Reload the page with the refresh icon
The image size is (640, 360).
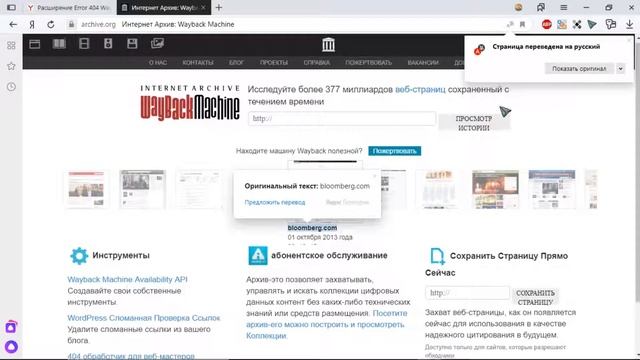coord(51,24)
